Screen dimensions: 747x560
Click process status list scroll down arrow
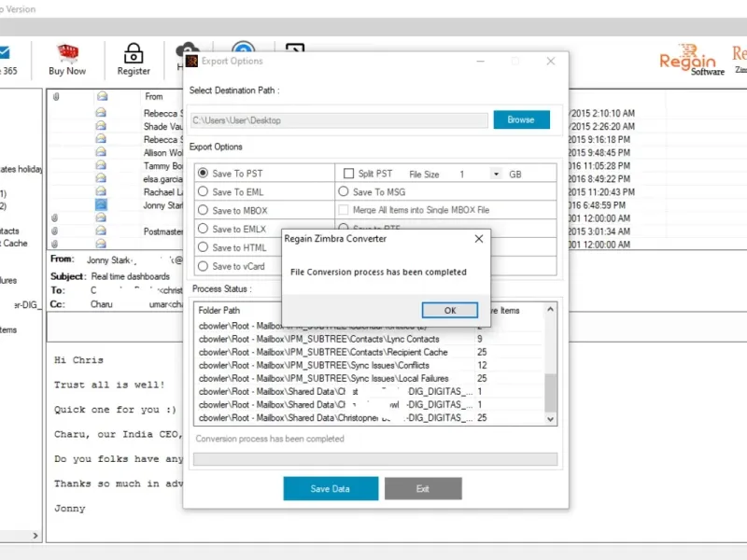(x=550, y=419)
